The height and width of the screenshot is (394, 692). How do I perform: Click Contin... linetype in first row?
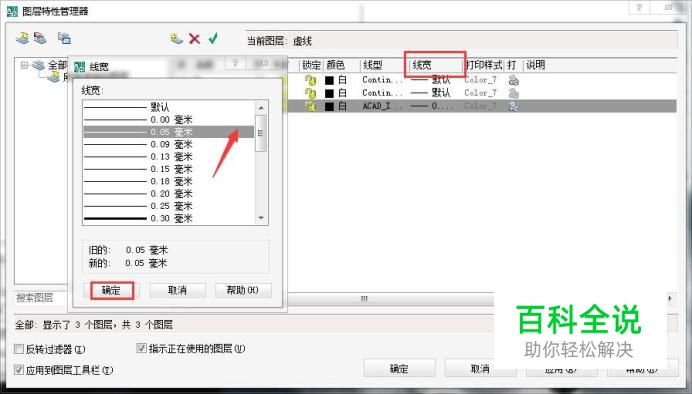[382, 80]
